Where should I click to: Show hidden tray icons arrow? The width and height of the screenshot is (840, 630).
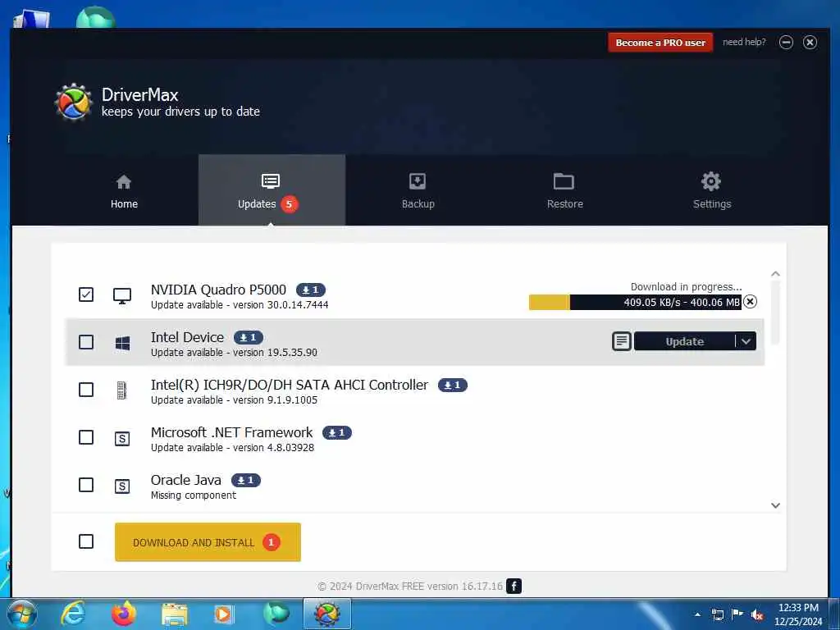pyautogui.click(x=697, y=614)
